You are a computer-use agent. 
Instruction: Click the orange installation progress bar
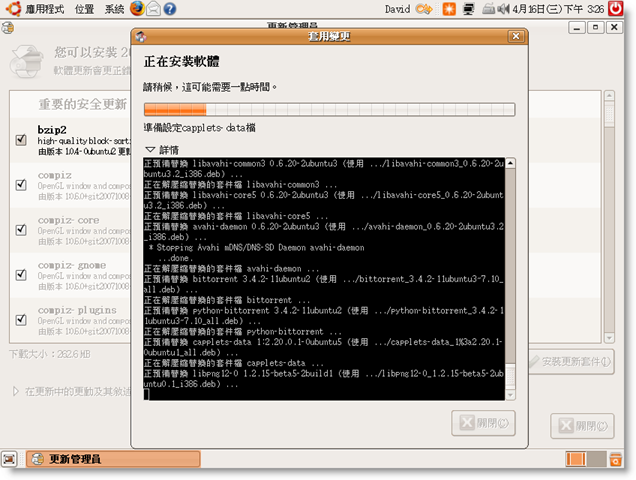coord(329,110)
